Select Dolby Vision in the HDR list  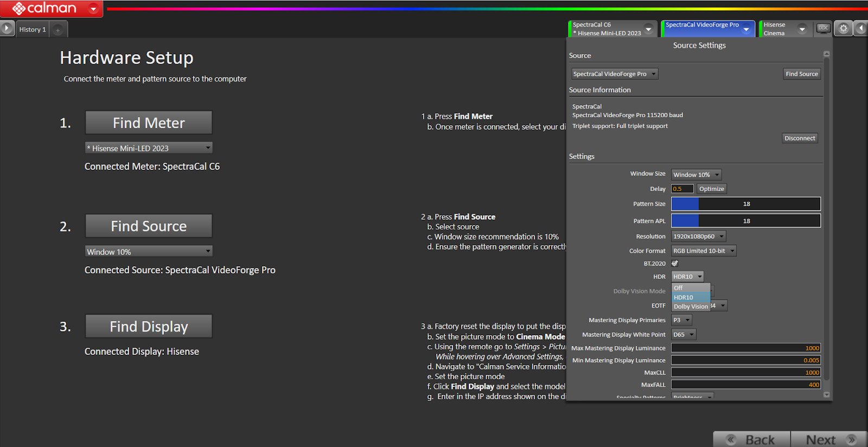[x=691, y=306]
